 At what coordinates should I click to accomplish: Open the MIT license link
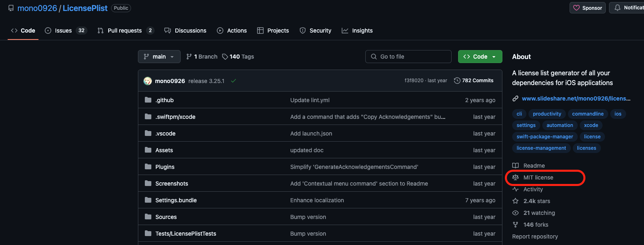(533, 177)
